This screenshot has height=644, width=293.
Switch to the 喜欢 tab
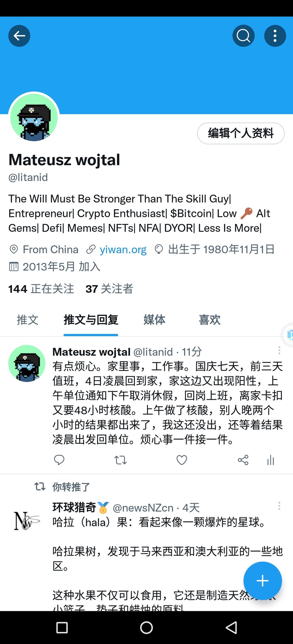point(210,320)
